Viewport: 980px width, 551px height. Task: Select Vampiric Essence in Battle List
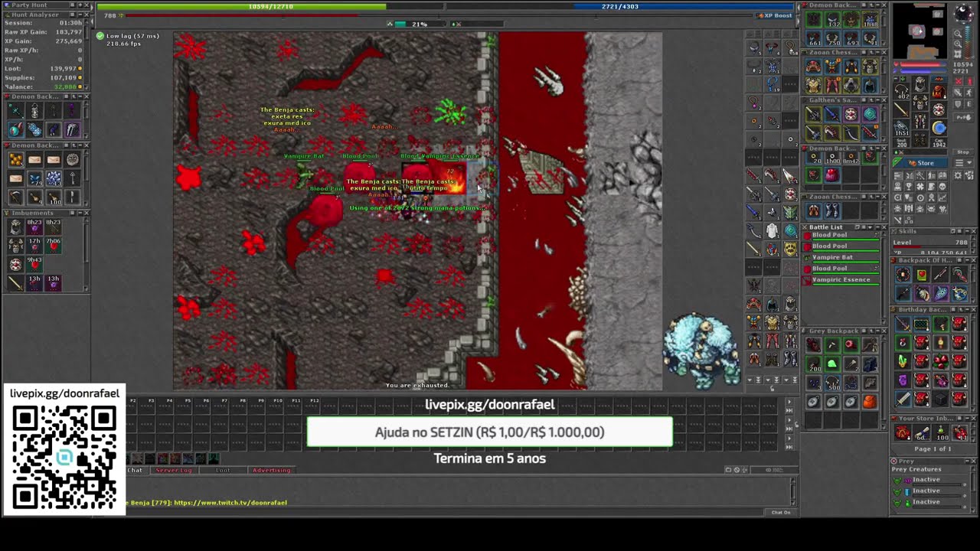(842, 279)
